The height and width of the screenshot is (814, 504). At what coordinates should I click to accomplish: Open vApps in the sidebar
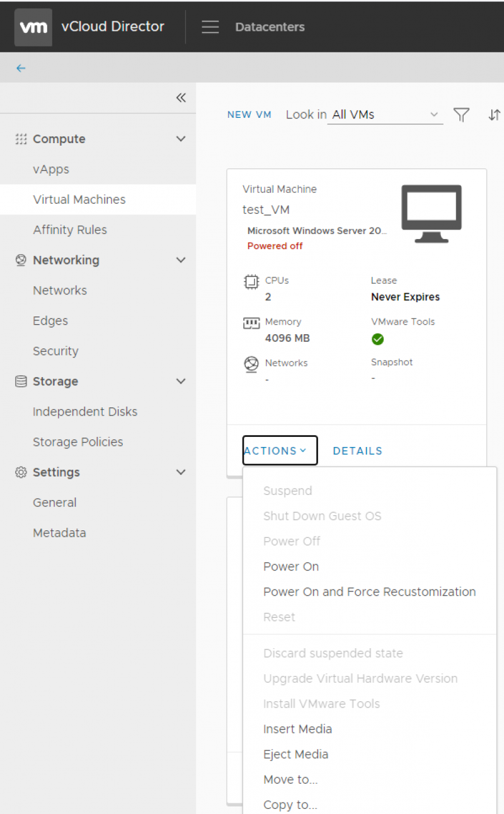tap(51, 169)
